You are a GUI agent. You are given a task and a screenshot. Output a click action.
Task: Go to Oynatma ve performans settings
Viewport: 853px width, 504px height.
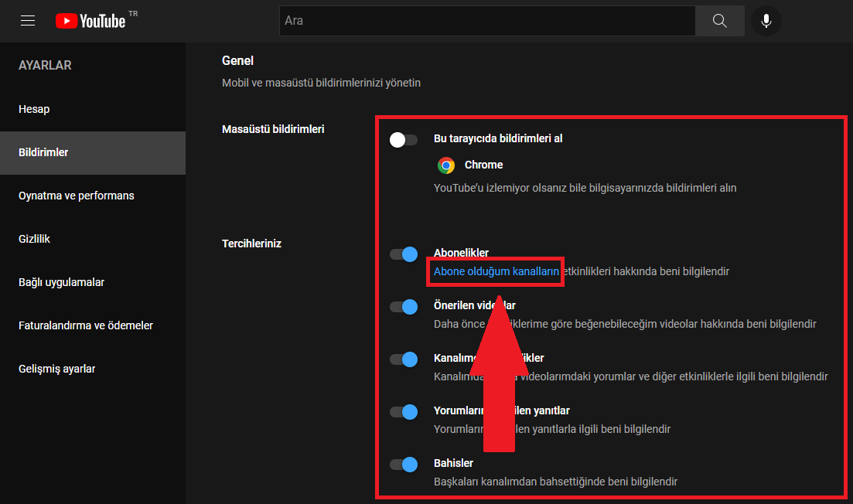point(77,196)
